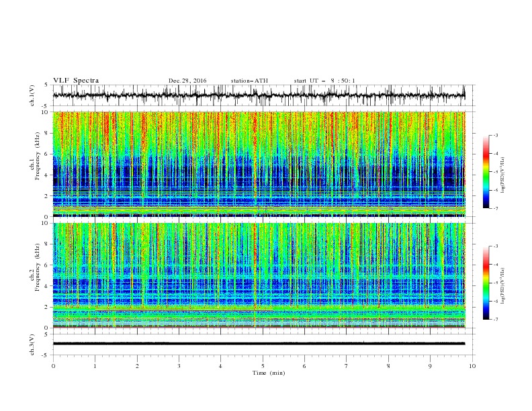Click the "5" tick on the time axis

(x=263, y=366)
